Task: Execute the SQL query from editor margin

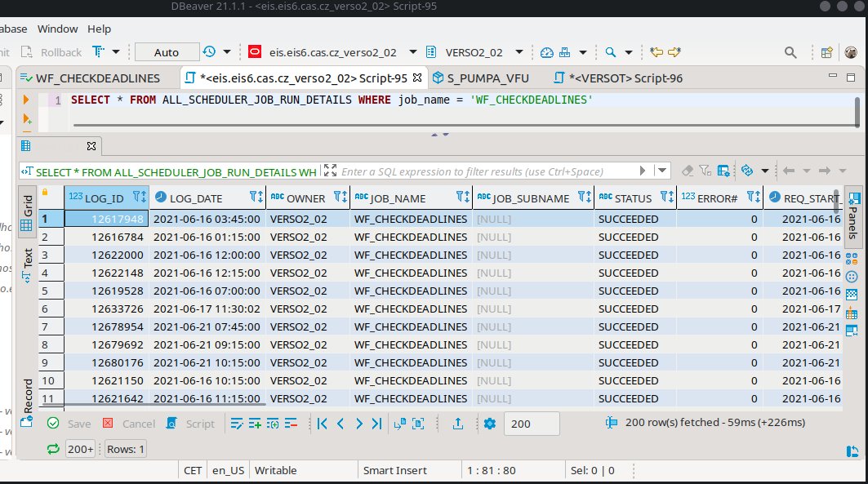Action: [25, 99]
